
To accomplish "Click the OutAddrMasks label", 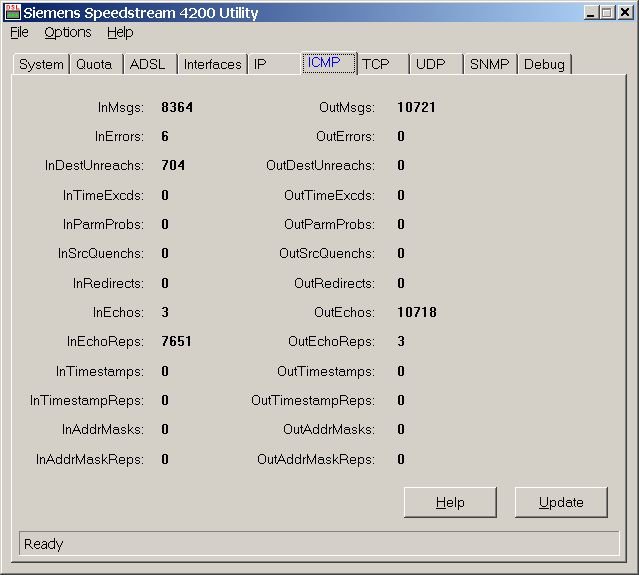I will [x=329, y=429].
